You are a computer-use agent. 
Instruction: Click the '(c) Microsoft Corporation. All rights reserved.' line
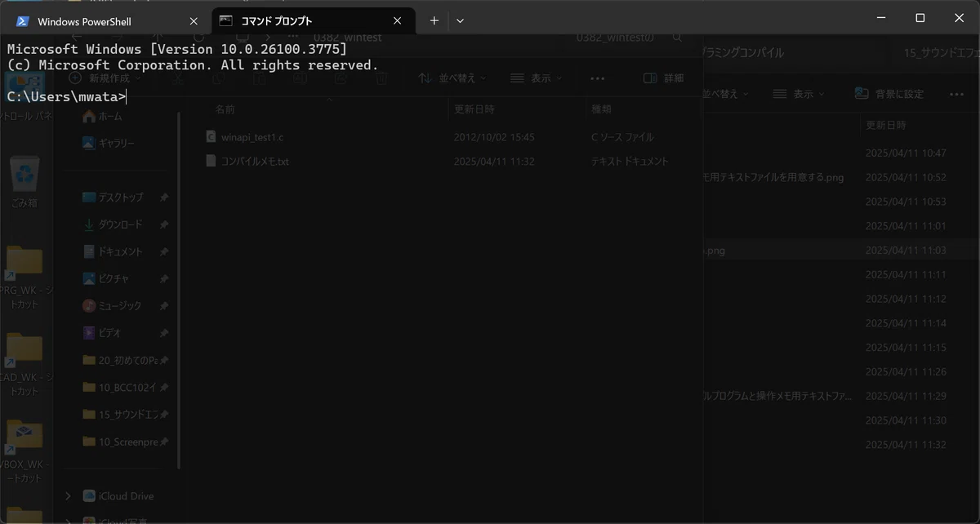pyautogui.click(x=193, y=65)
